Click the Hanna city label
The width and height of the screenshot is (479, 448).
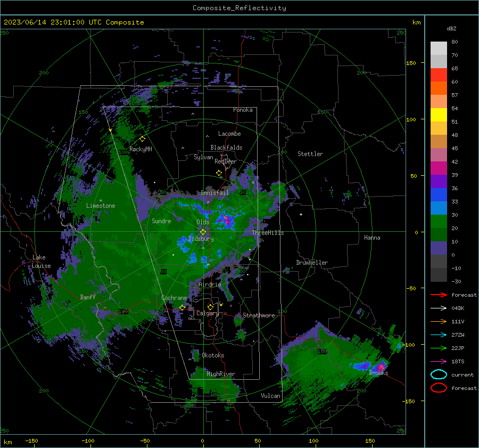[372, 237]
